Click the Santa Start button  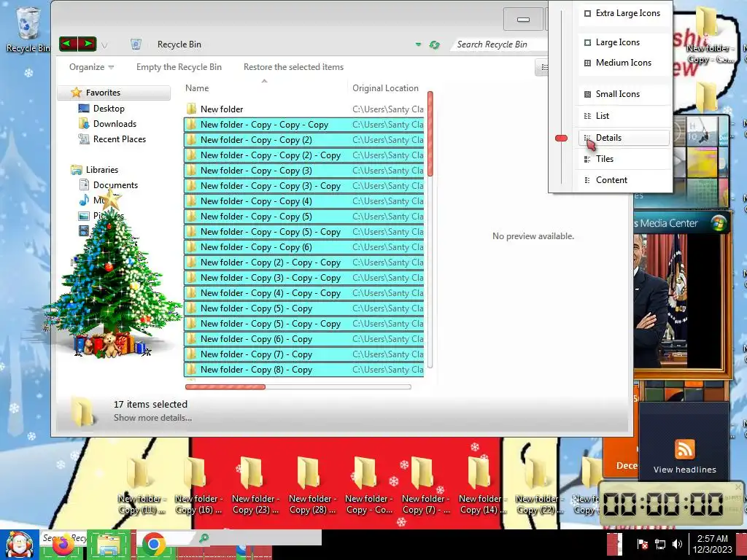pos(19,544)
